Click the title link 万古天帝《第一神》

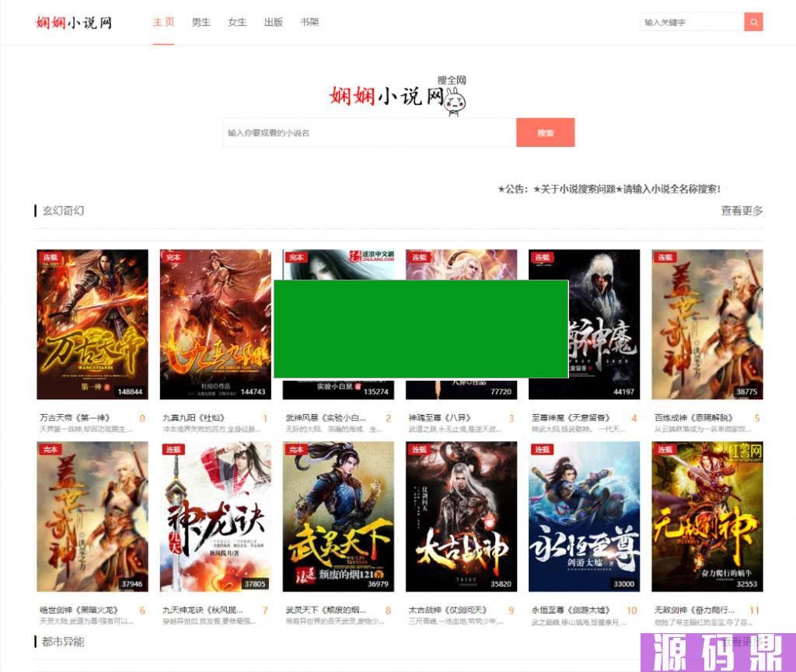click(75, 417)
